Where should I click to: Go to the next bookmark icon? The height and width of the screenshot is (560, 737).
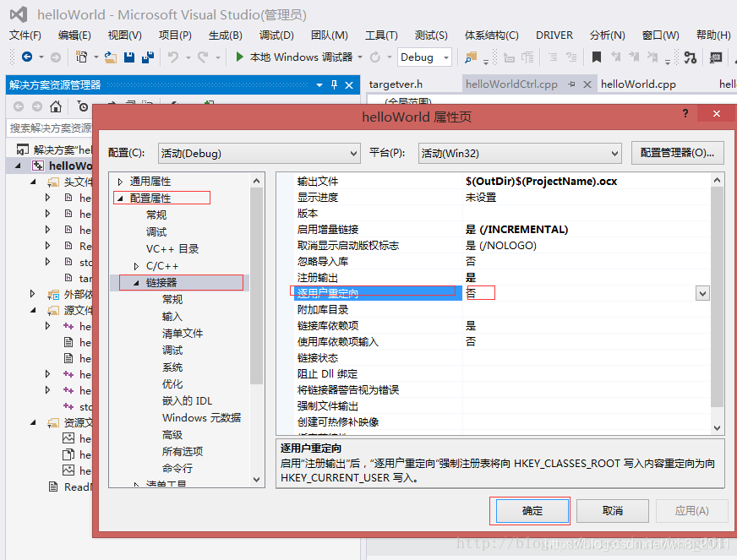click(x=634, y=57)
